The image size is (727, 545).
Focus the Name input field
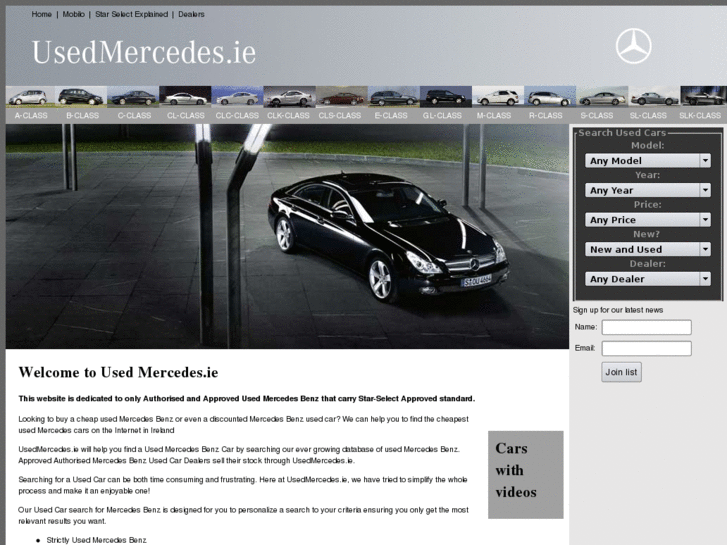646,327
